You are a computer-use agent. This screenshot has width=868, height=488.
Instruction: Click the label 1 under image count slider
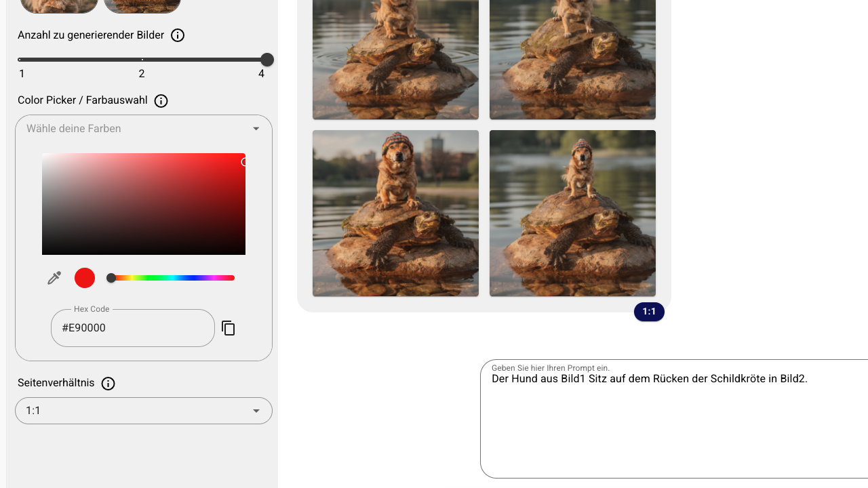[x=22, y=74]
